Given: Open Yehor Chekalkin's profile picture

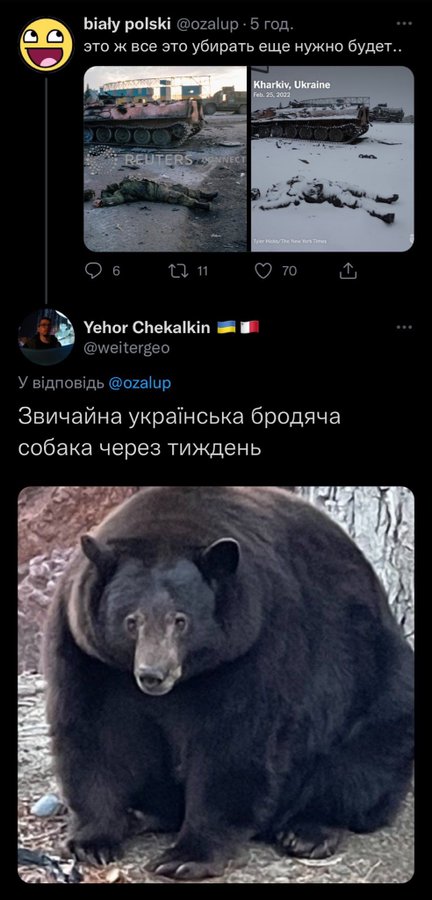Looking at the screenshot, I should [x=46, y=336].
